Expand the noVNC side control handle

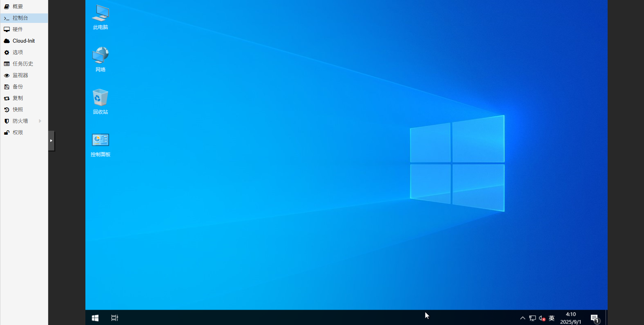tap(51, 141)
